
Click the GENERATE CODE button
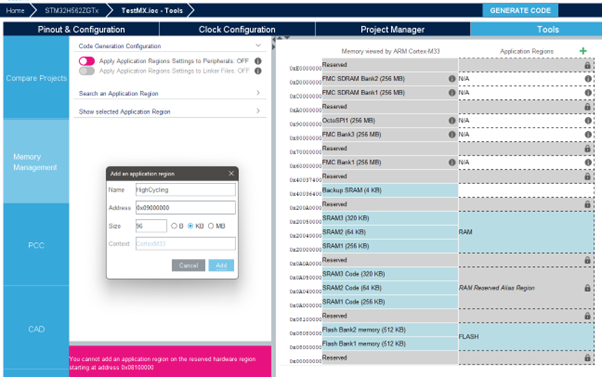[x=520, y=10]
